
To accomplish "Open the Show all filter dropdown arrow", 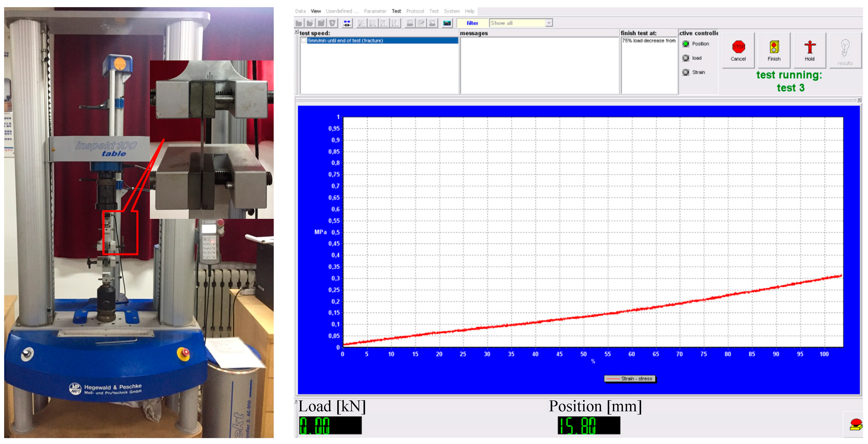I will [549, 23].
